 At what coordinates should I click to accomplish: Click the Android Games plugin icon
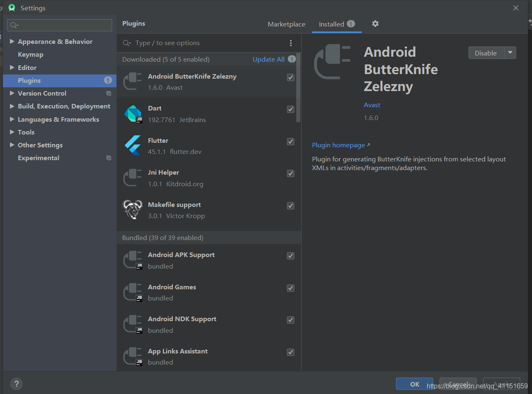pos(133,292)
